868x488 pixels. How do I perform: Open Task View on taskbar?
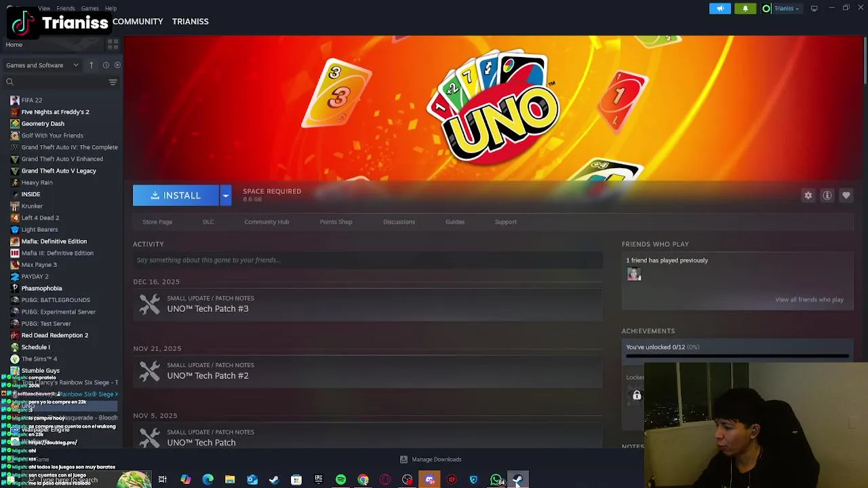pyautogui.click(x=163, y=480)
